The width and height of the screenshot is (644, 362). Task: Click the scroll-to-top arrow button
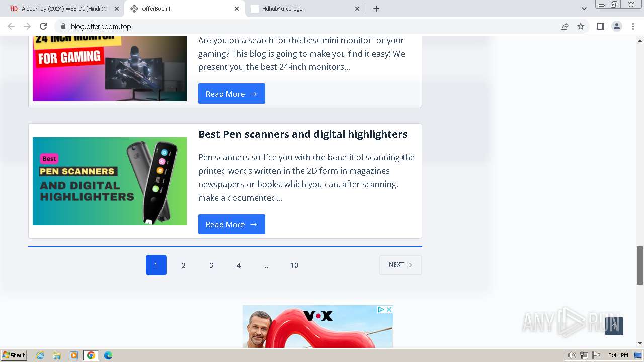click(x=614, y=326)
